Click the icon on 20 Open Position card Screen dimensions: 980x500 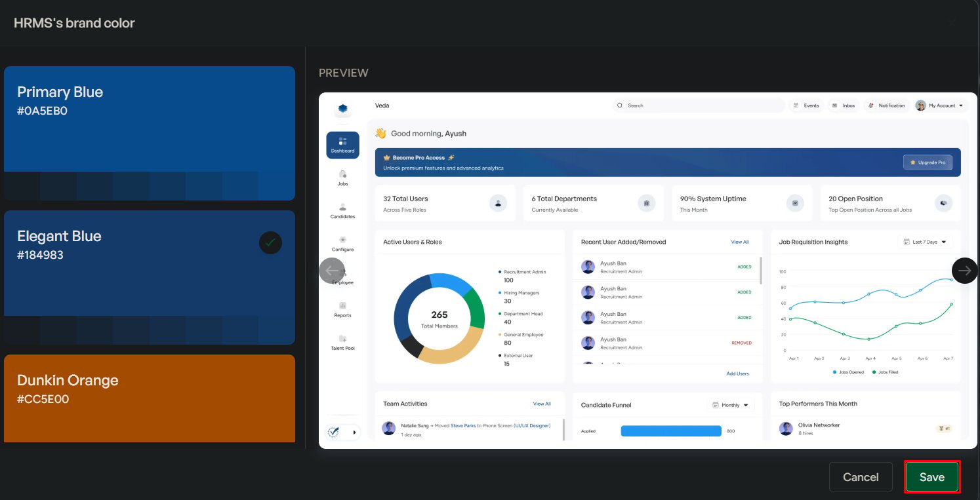[943, 203]
